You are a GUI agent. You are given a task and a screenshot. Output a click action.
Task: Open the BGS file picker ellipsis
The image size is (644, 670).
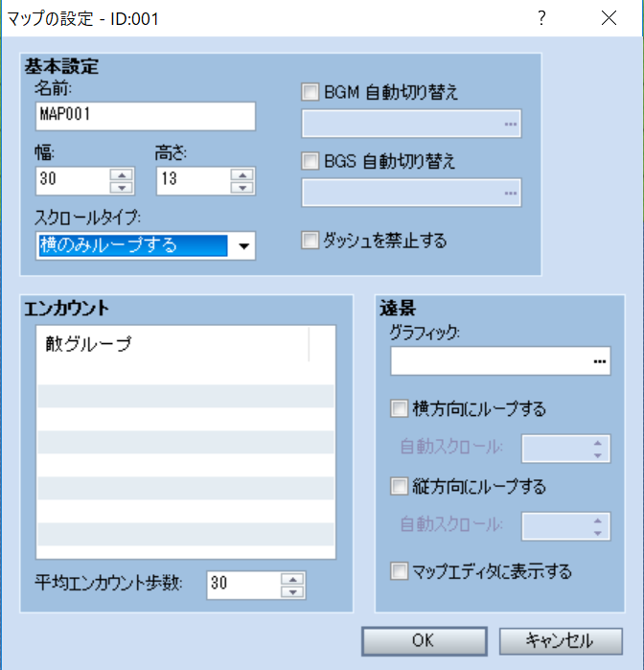point(510,193)
